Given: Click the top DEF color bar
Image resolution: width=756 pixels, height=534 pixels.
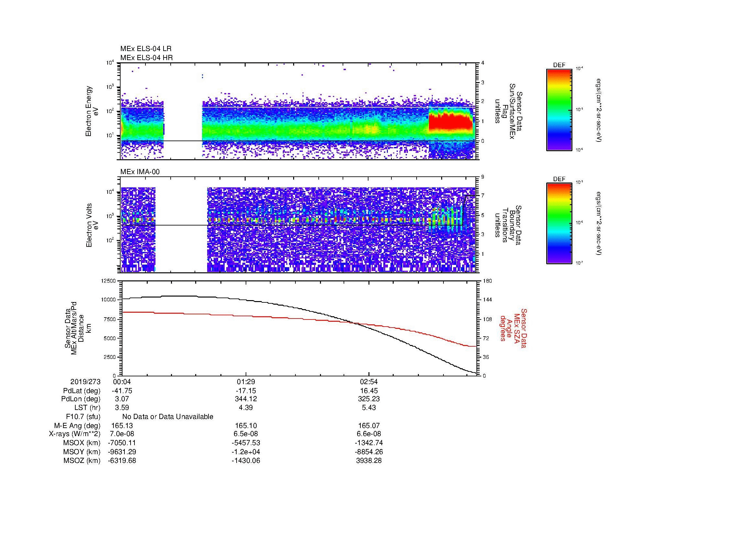Looking at the screenshot, I should pyautogui.click(x=559, y=110).
